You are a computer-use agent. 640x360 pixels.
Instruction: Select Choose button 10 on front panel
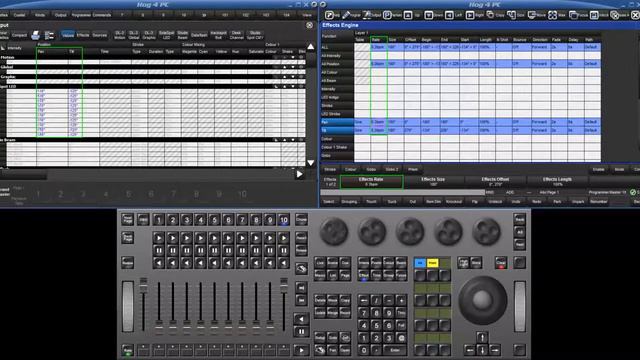284,220
